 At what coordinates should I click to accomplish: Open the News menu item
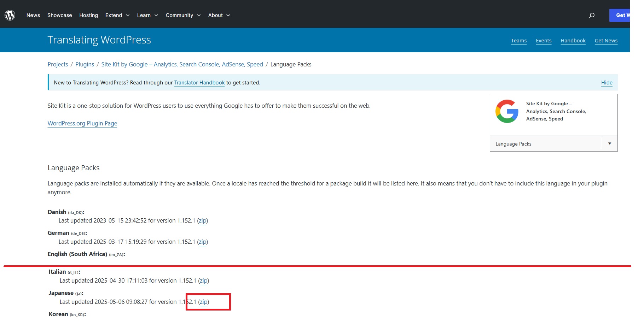33,15
